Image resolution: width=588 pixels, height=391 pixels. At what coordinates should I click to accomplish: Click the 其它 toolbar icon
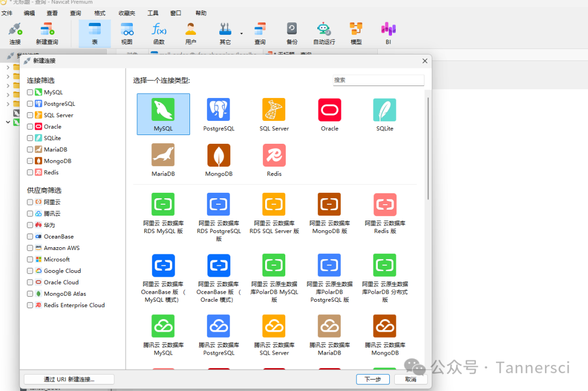(x=225, y=33)
